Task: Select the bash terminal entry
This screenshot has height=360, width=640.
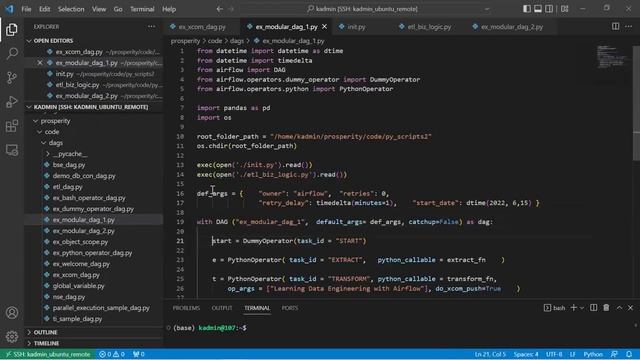Action: click(555, 308)
